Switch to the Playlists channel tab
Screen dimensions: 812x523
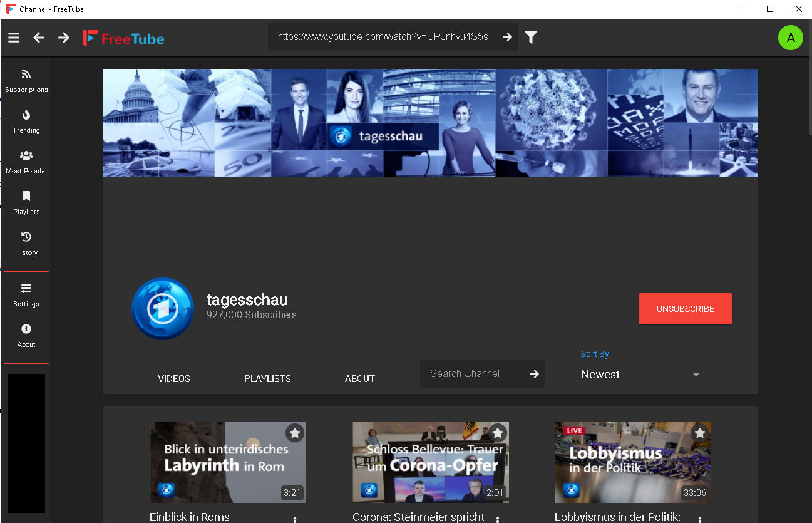coord(267,378)
